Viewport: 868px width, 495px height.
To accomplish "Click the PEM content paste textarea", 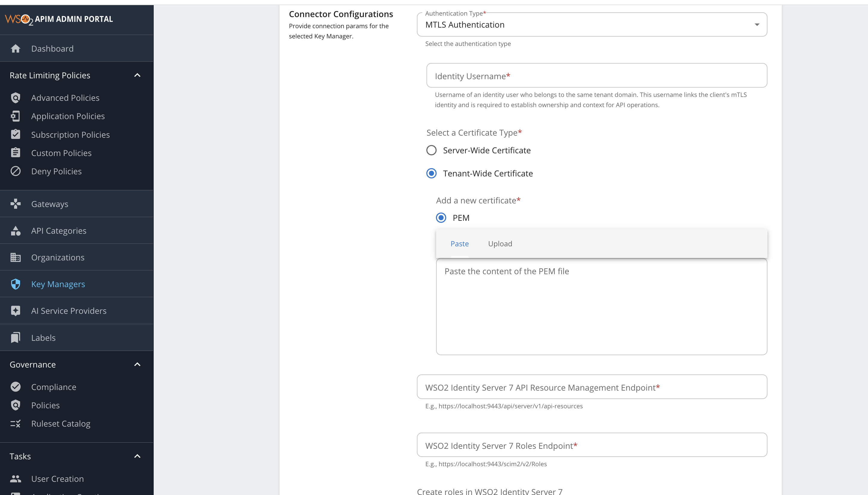I will (601, 307).
